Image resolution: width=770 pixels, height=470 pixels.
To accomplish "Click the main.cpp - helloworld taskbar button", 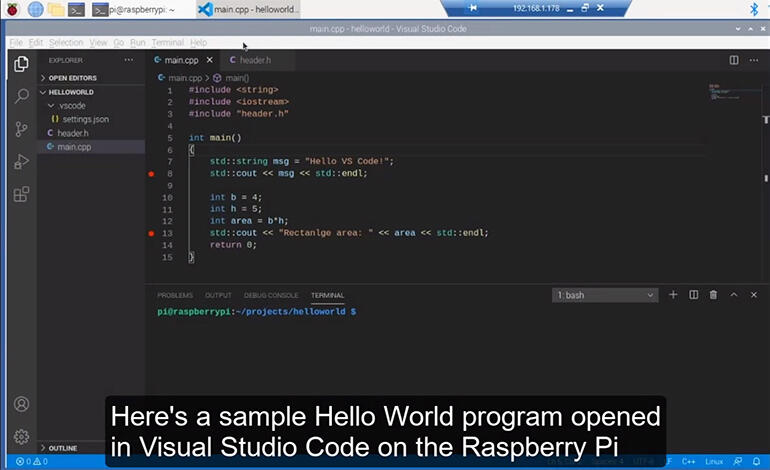I will (x=248, y=9).
